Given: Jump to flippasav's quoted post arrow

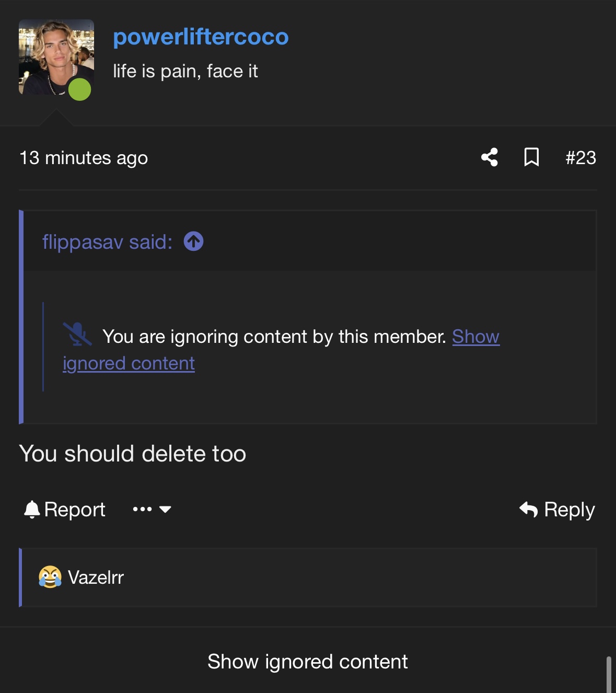Looking at the screenshot, I should pos(193,241).
